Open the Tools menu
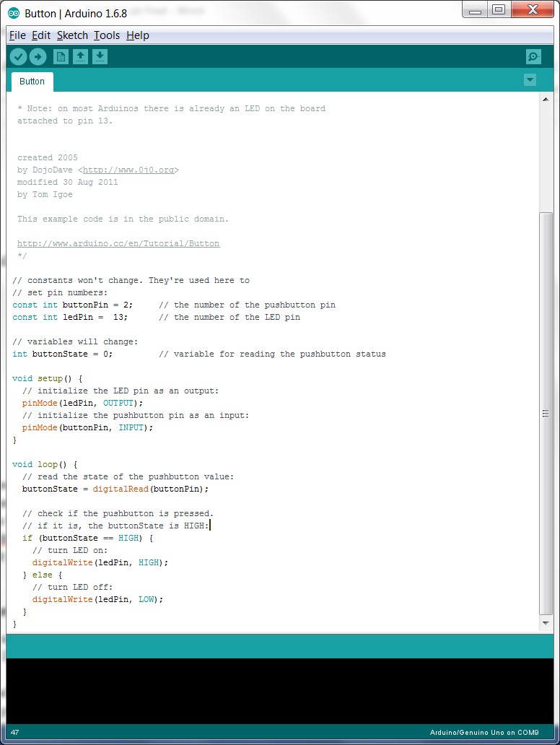The width and height of the screenshot is (560, 745). coord(106,35)
